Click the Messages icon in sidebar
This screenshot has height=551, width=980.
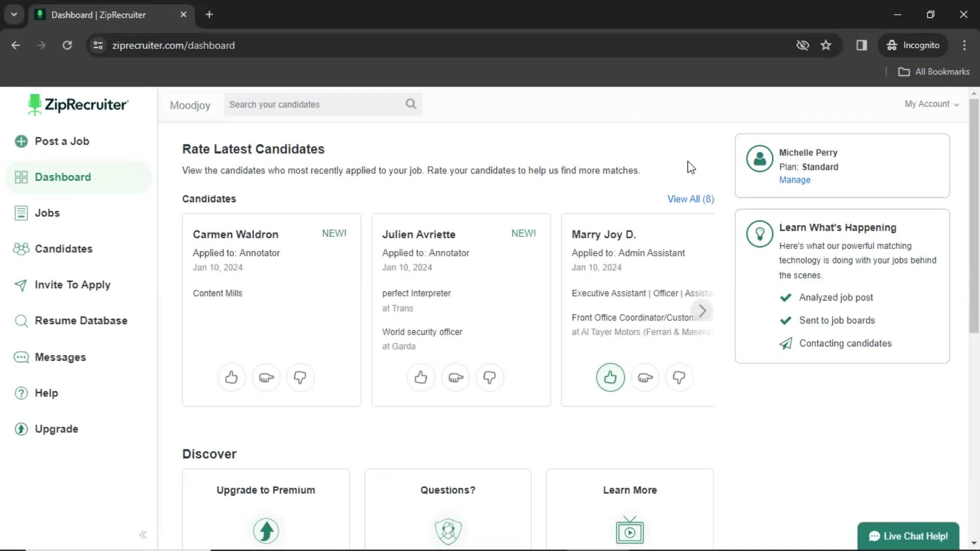point(21,357)
